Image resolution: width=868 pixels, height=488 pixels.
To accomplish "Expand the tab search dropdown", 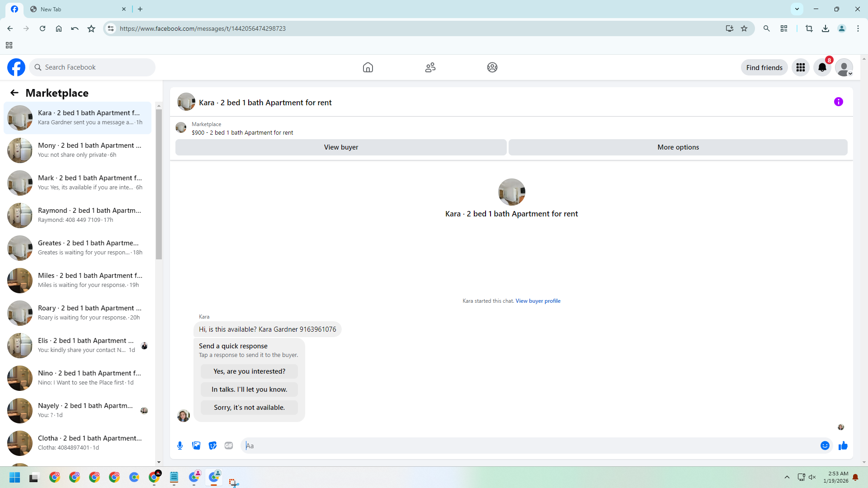I will point(797,9).
